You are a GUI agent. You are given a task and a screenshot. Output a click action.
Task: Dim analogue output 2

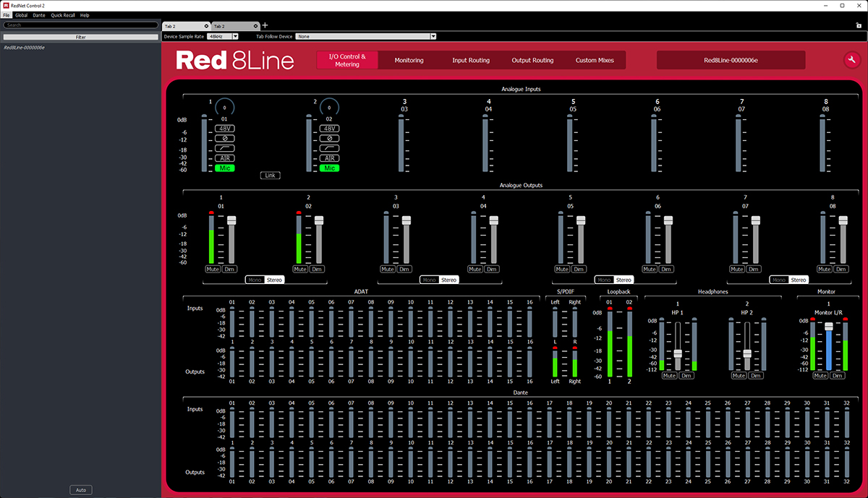[x=318, y=269]
